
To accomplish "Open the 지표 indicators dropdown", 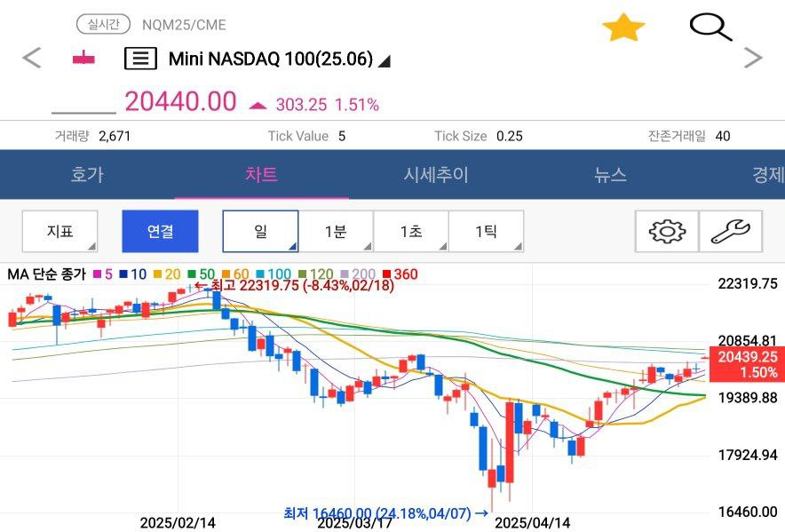I will coord(60,232).
